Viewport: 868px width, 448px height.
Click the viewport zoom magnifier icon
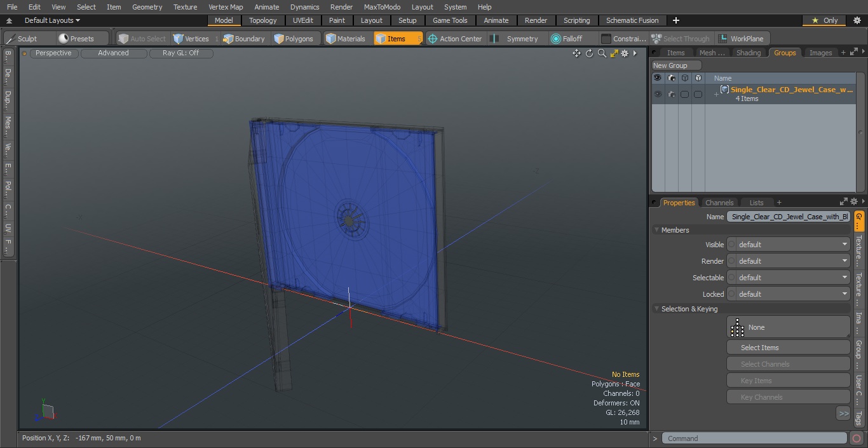602,53
